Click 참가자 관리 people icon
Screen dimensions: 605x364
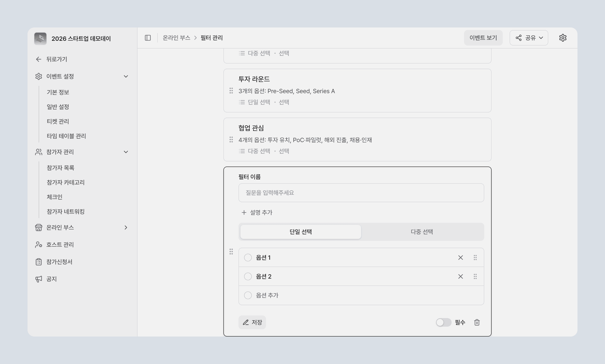click(x=38, y=152)
